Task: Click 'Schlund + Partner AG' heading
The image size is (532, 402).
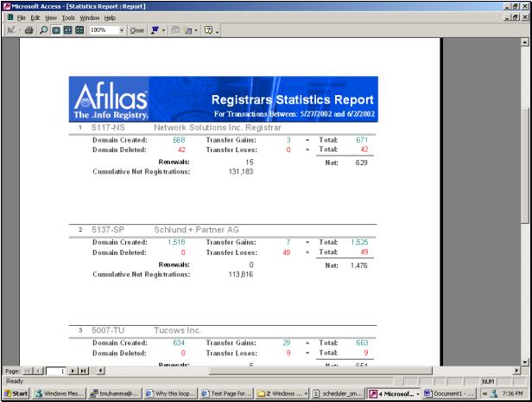Action: pyautogui.click(x=196, y=230)
